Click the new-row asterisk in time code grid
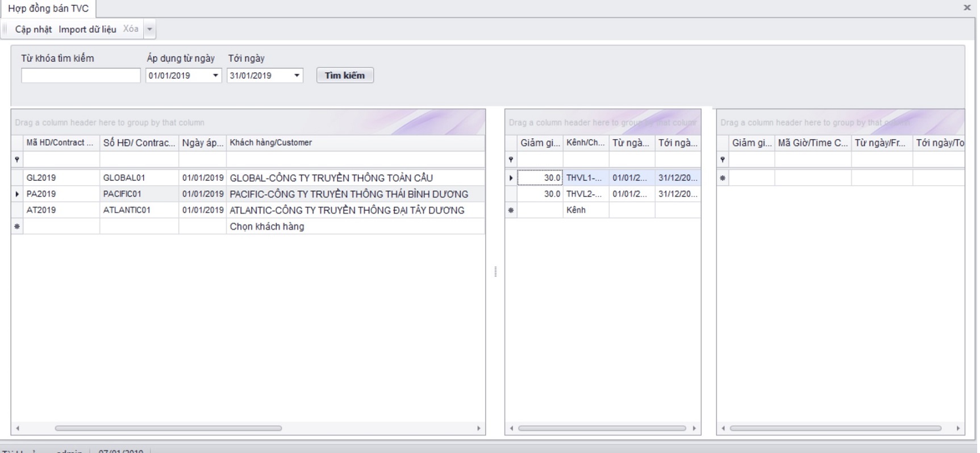980x453 pixels. click(723, 178)
